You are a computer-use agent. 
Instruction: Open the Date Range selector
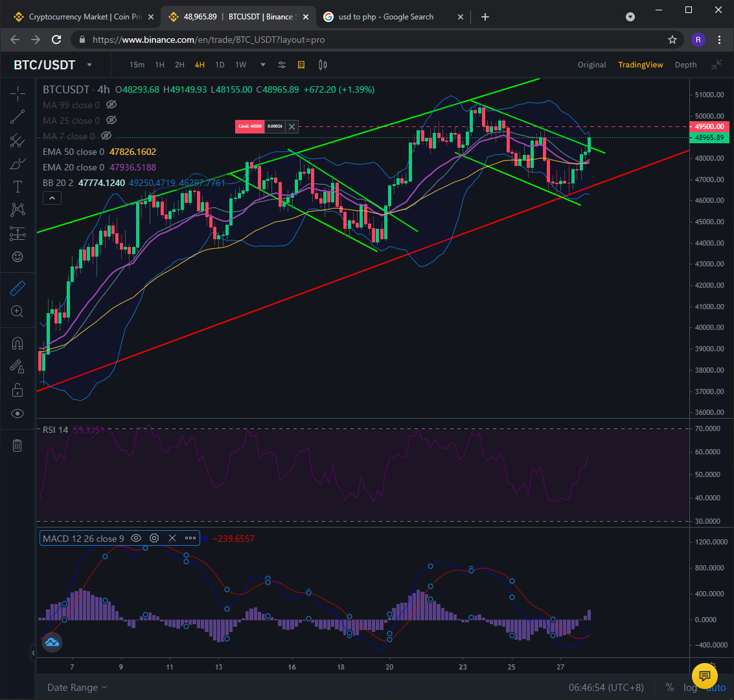point(77,687)
